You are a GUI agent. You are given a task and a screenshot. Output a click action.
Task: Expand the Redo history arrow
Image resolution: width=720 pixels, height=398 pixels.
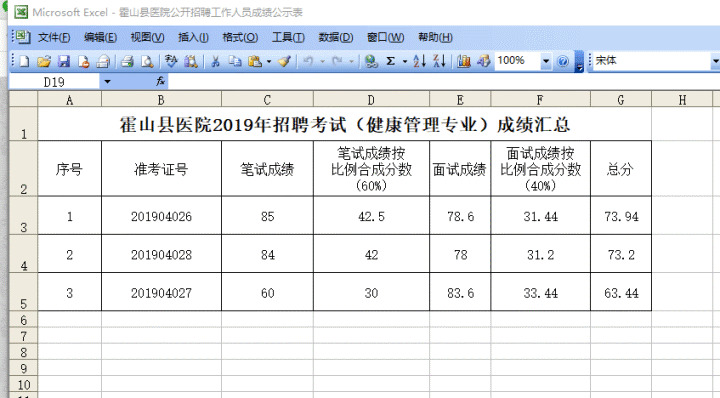[351, 61]
